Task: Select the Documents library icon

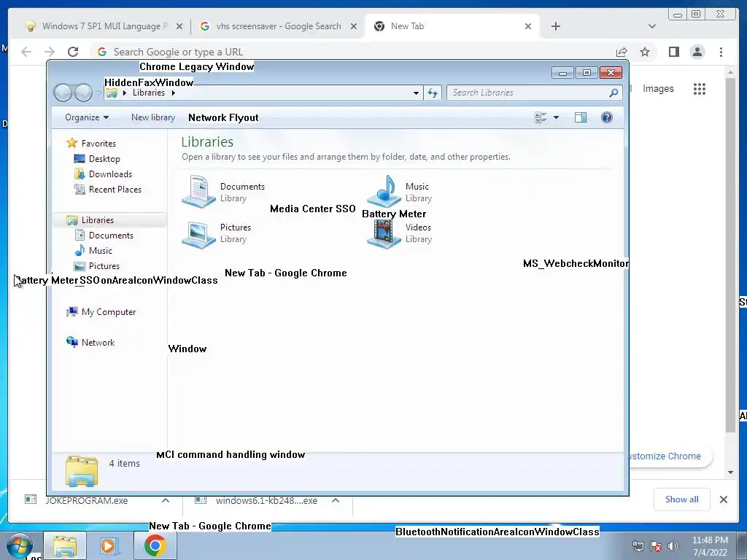Action: pyautogui.click(x=198, y=192)
